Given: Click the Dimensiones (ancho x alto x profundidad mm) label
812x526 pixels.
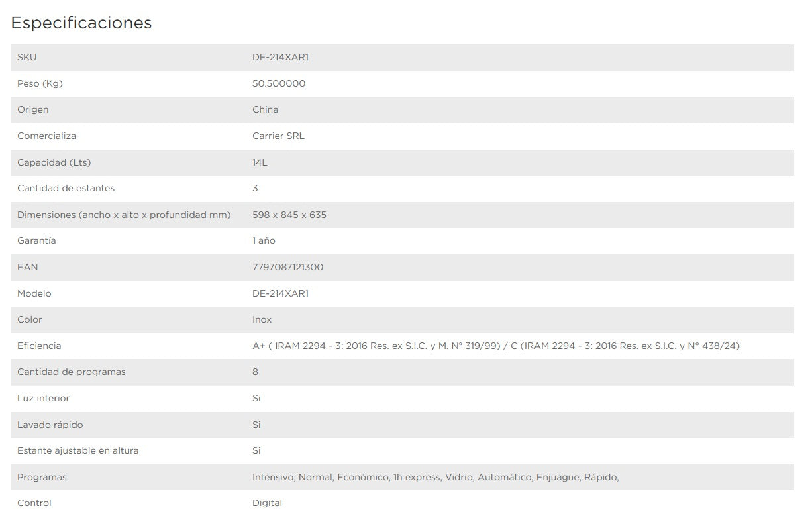Looking at the screenshot, I should coord(124,215).
